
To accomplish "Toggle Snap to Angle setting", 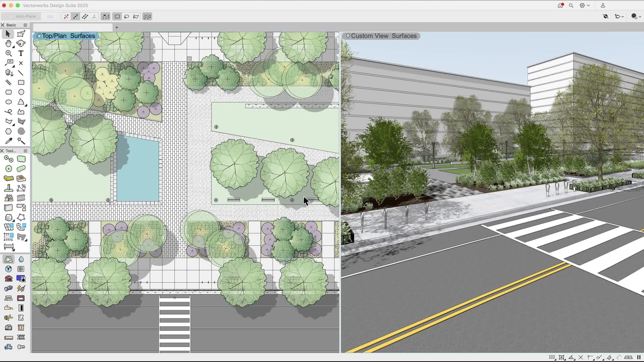I will (571, 357).
